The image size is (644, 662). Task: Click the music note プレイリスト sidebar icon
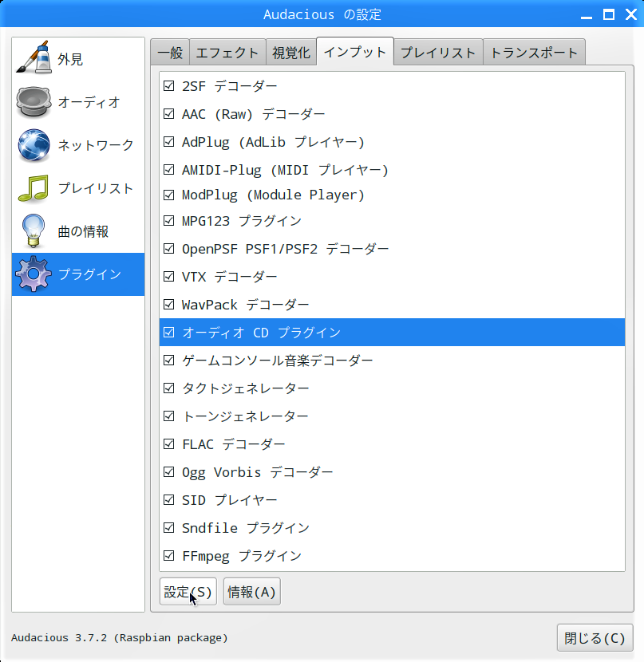pos(34,188)
